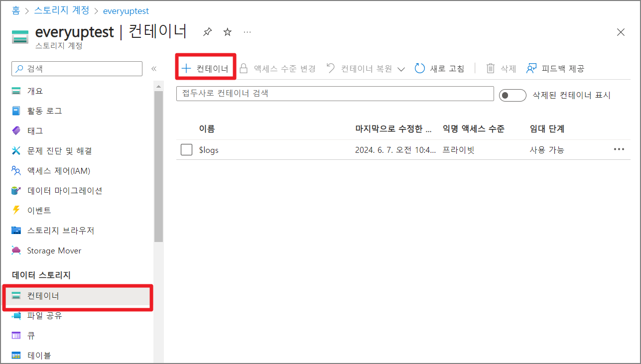Click the 컨테이너 복원 undo arrow icon
The image size is (641, 364).
[x=331, y=68]
